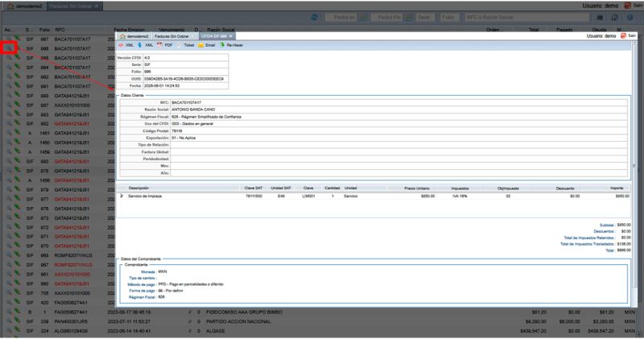Click the G03 - Gastos en general value
The image size is (644, 339).
click(192, 124)
